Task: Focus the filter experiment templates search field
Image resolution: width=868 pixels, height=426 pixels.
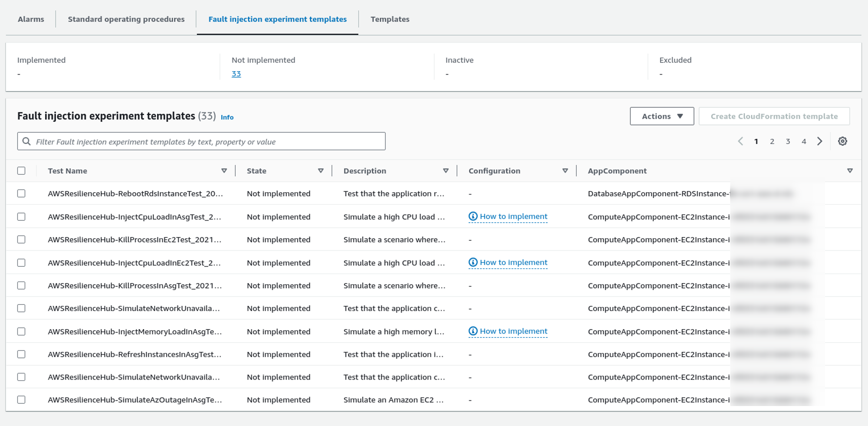Action: click(x=208, y=141)
